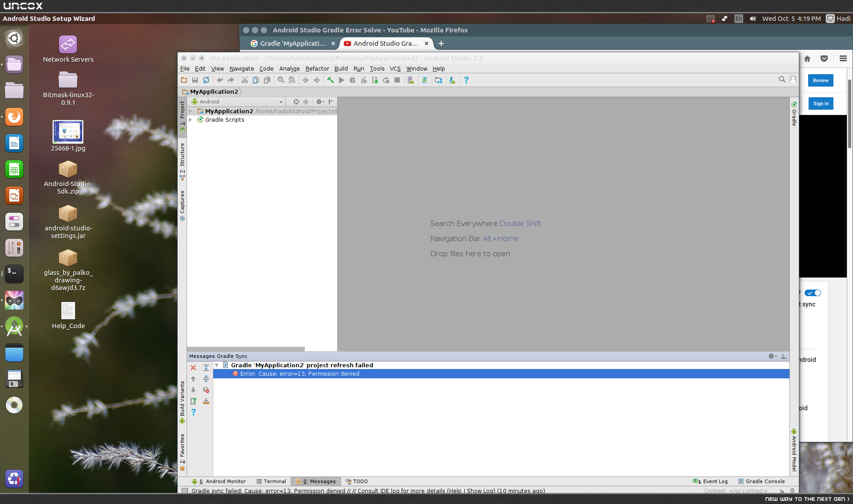Viewport: 853px width, 504px height.
Task: Click the Redo arrow in the toolbar
Action: pos(231,80)
